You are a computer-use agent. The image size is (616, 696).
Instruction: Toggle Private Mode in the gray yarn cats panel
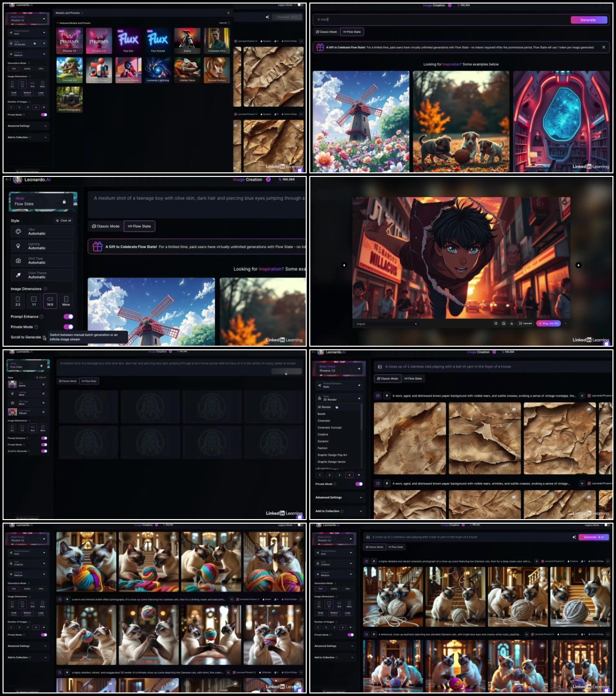[350, 635]
